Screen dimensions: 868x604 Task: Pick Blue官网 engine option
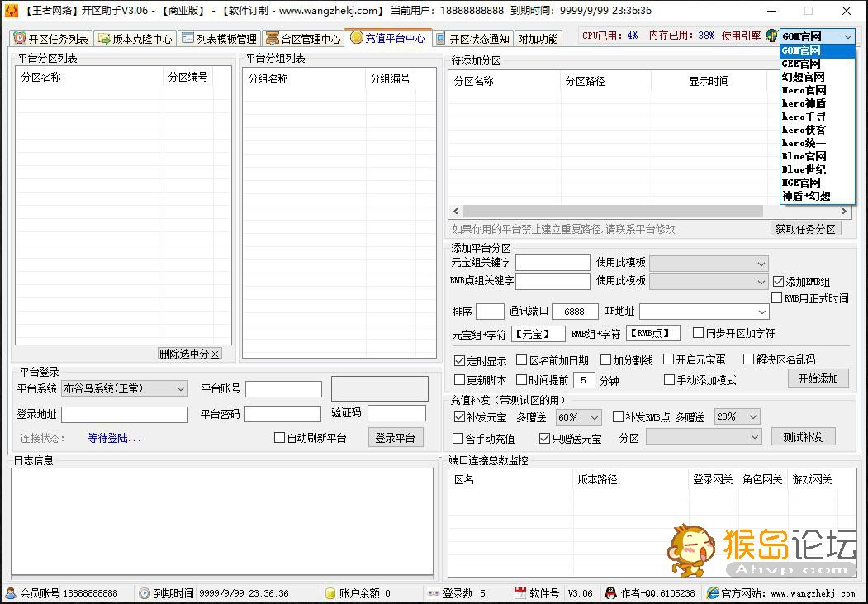point(817,156)
